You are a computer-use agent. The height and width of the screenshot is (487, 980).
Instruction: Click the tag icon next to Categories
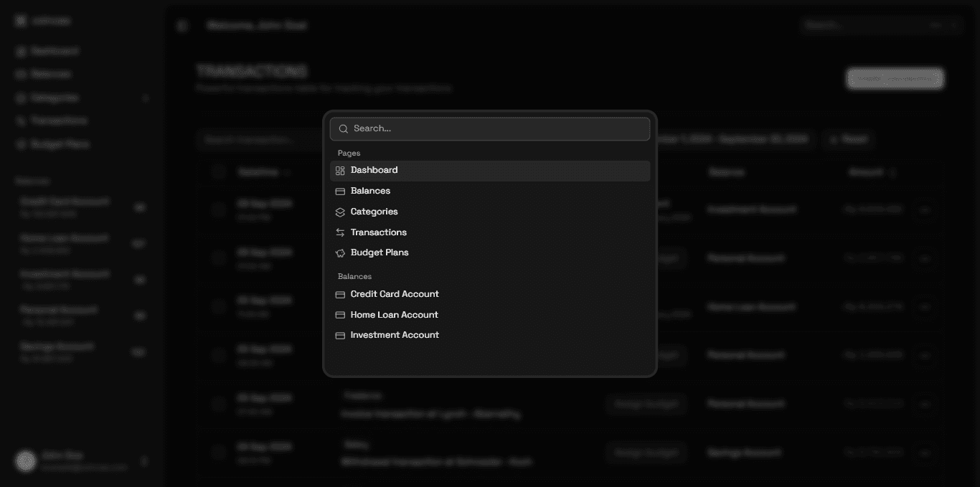339,212
